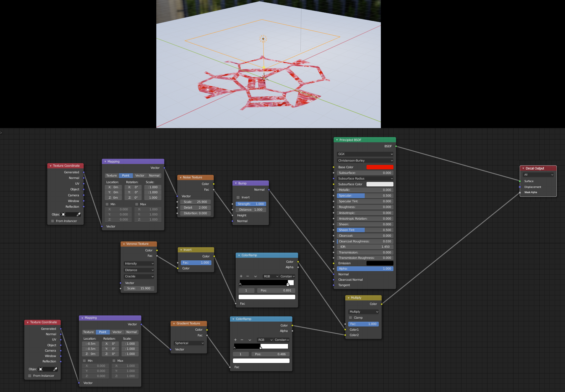Viewport: 565px width, 392px height.
Task: Collapse the Invert node
Action: [181, 250]
